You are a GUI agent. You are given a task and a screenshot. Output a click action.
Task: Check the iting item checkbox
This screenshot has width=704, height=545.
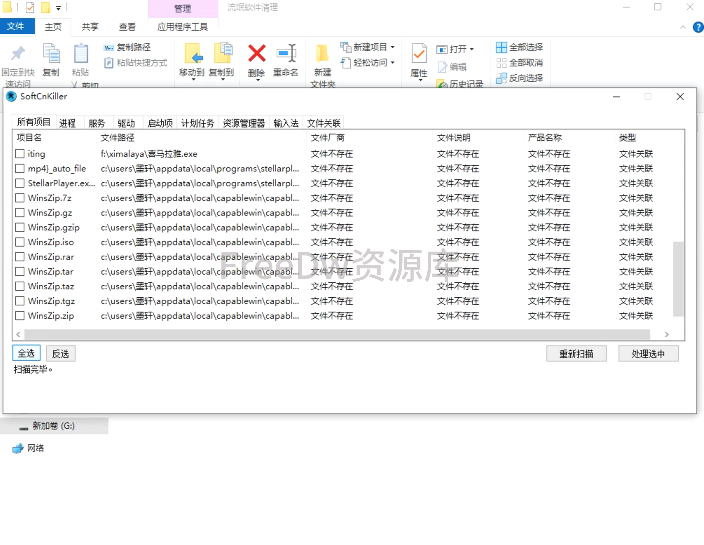[x=20, y=154]
